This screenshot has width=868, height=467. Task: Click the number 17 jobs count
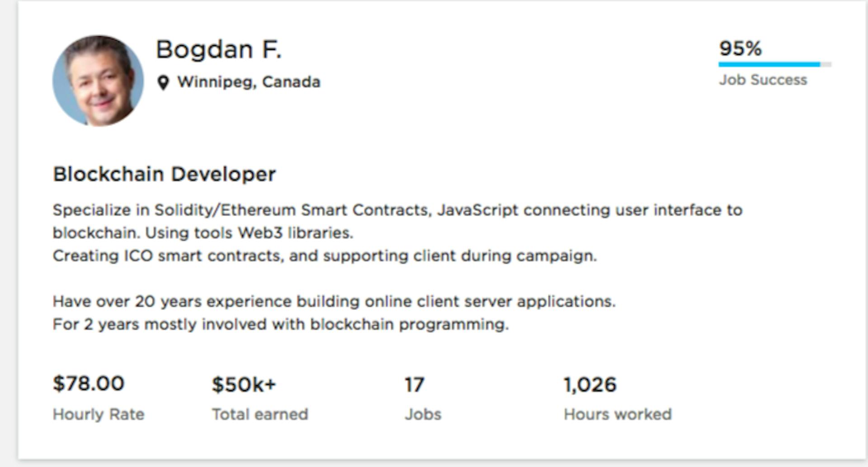click(414, 385)
